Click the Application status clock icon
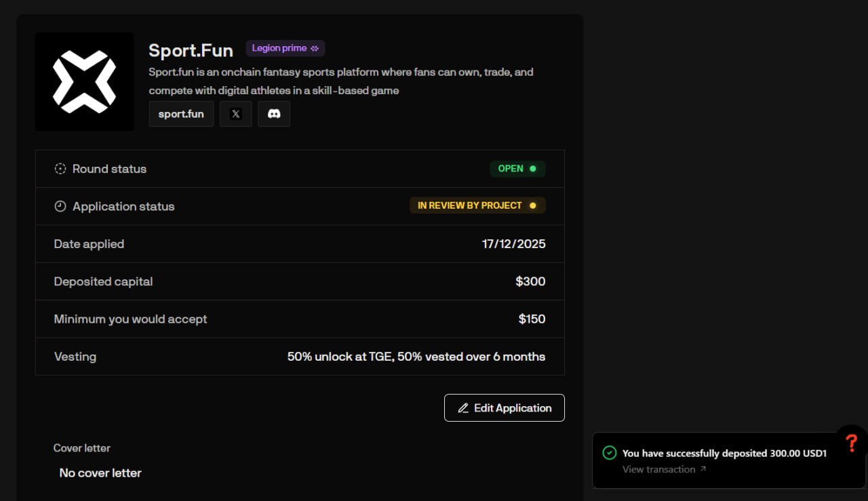The width and height of the screenshot is (868, 501). [60, 206]
